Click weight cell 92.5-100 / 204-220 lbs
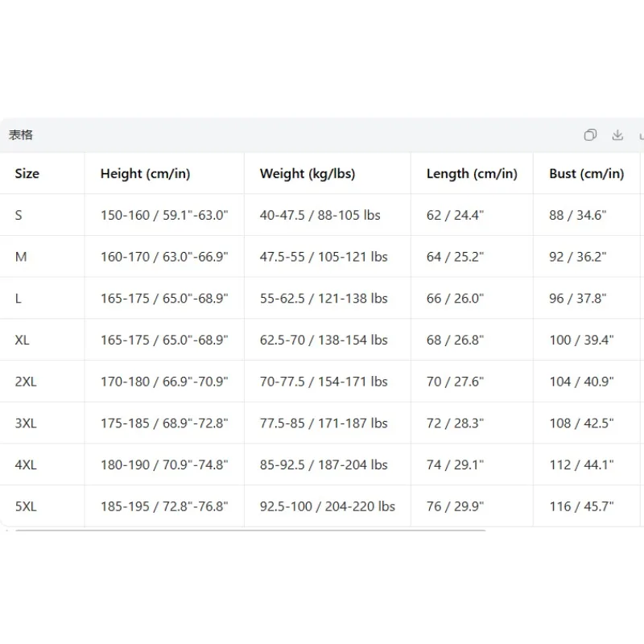The image size is (644, 644). coord(328,506)
